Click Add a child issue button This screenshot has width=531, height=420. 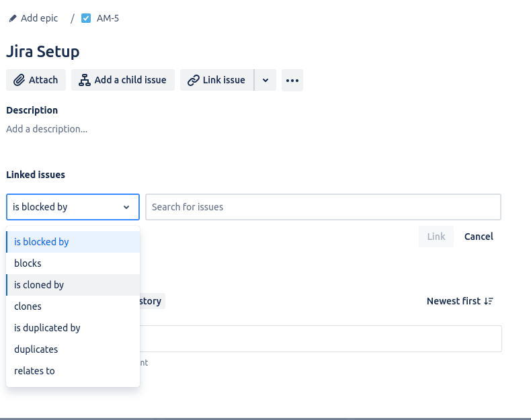[x=123, y=80]
